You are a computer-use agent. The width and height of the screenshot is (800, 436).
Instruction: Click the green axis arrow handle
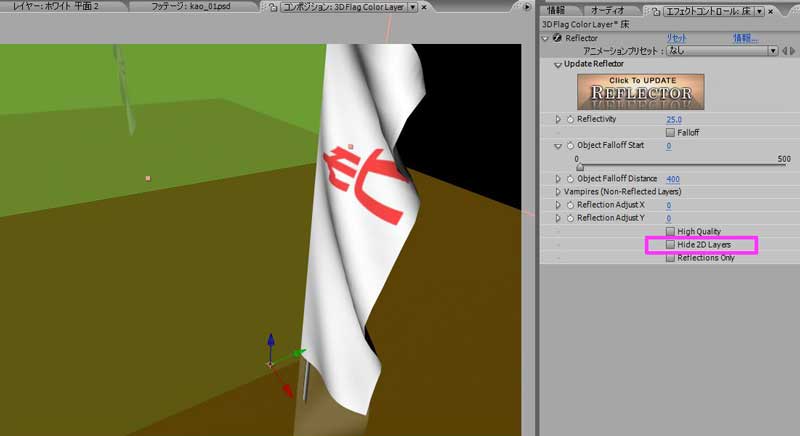[298, 353]
